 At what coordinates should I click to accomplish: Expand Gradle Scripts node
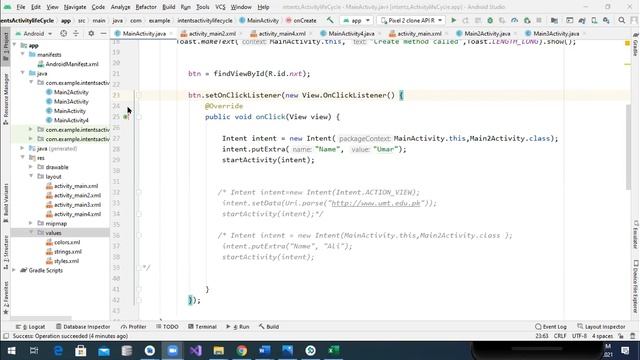15,270
